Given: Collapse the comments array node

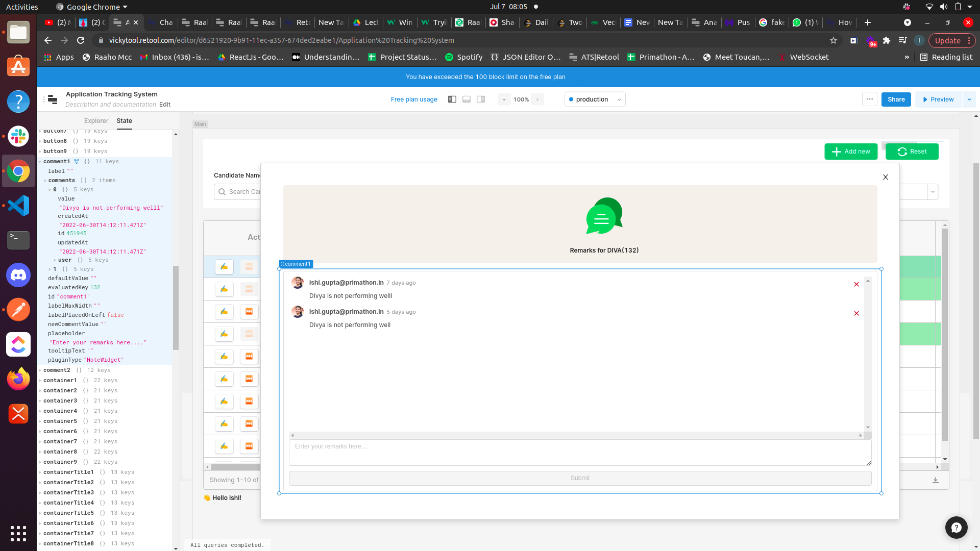Looking at the screenshot, I should click(45, 181).
